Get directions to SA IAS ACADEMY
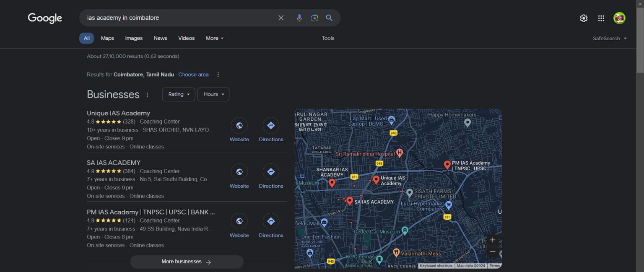Image resolution: width=644 pixels, height=272 pixels. pos(271,172)
